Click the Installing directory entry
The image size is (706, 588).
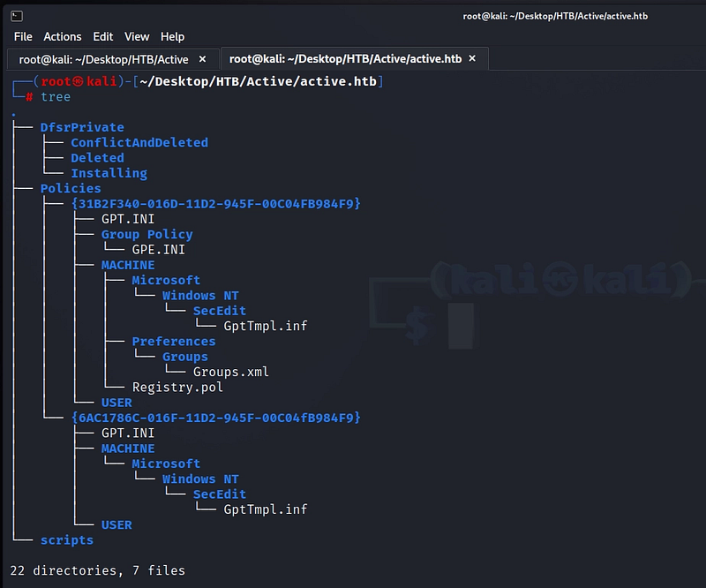[109, 173]
